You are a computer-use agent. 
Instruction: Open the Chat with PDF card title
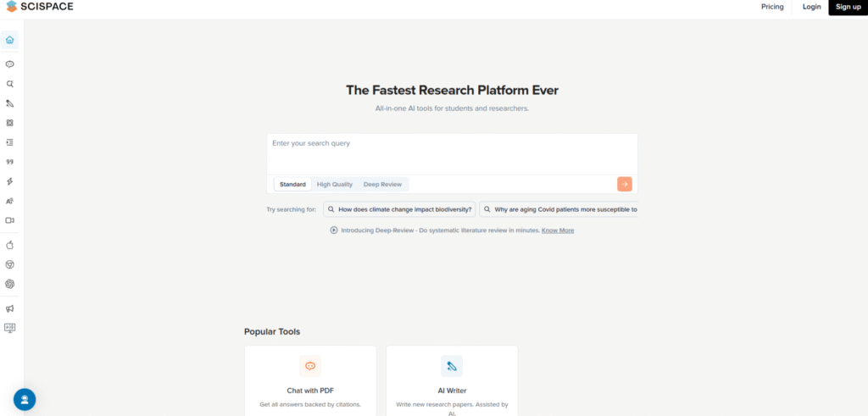(x=310, y=391)
